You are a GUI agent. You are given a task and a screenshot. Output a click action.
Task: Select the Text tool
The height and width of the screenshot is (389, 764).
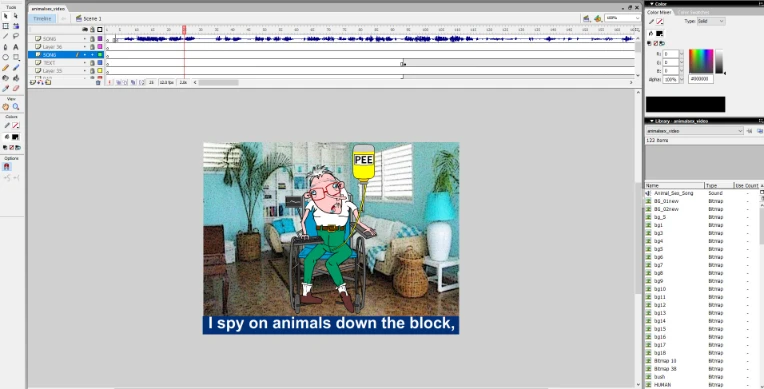[16, 47]
